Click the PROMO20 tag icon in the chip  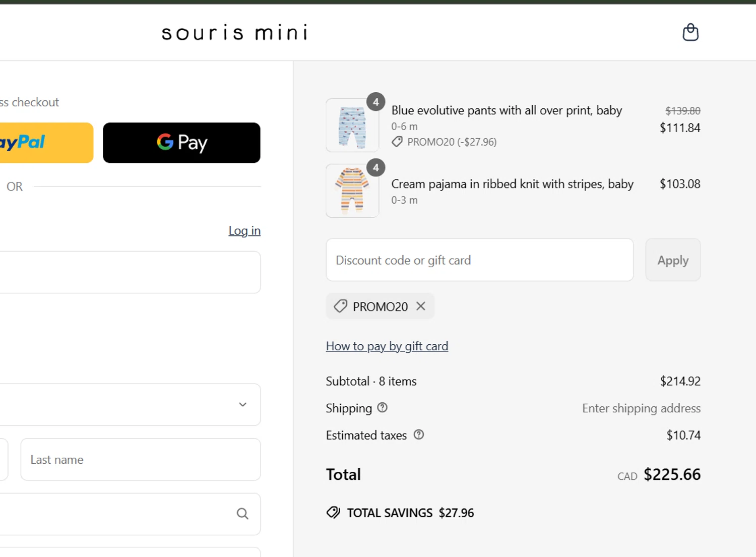click(x=341, y=306)
